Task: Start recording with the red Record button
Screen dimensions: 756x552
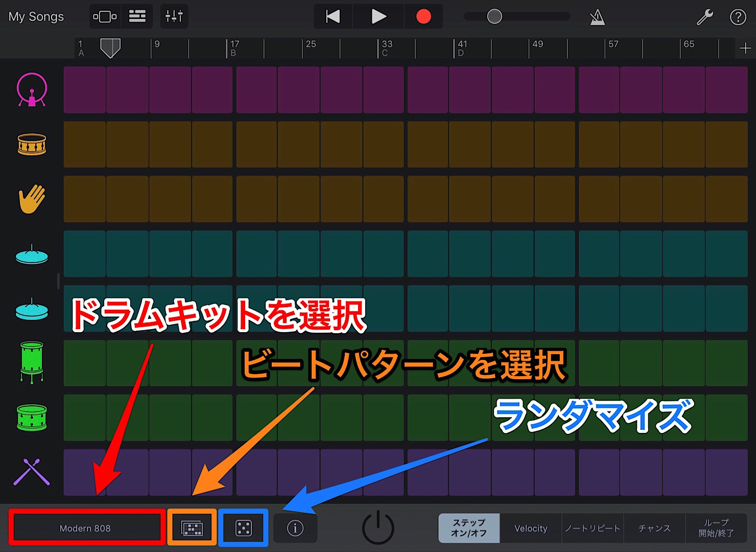Action: click(423, 16)
